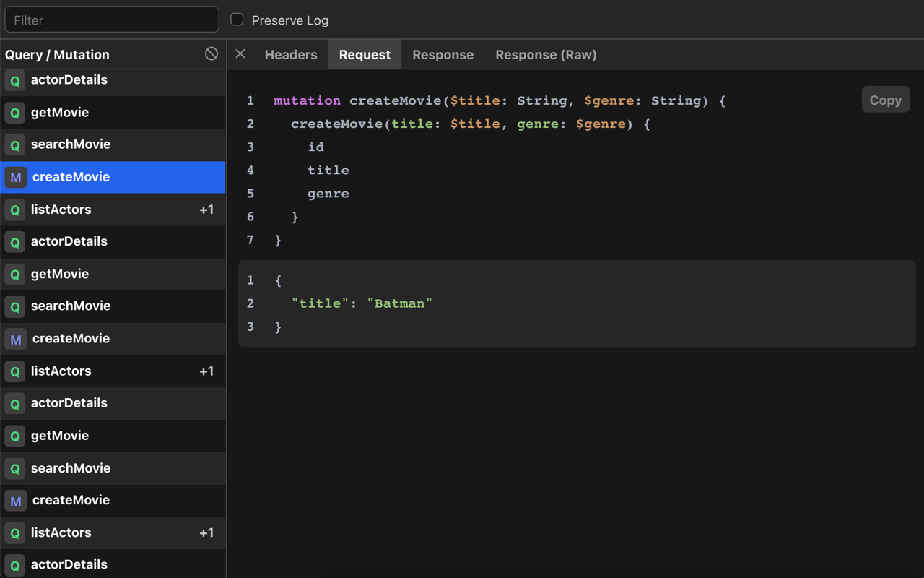The height and width of the screenshot is (578, 924).
Task: Click the clear log prohibition icon
Action: 212,53
